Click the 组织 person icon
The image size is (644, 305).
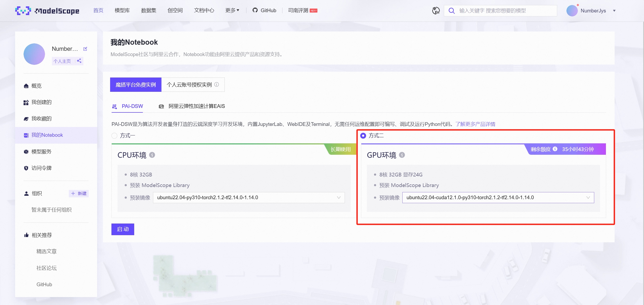(x=26, y=194)
